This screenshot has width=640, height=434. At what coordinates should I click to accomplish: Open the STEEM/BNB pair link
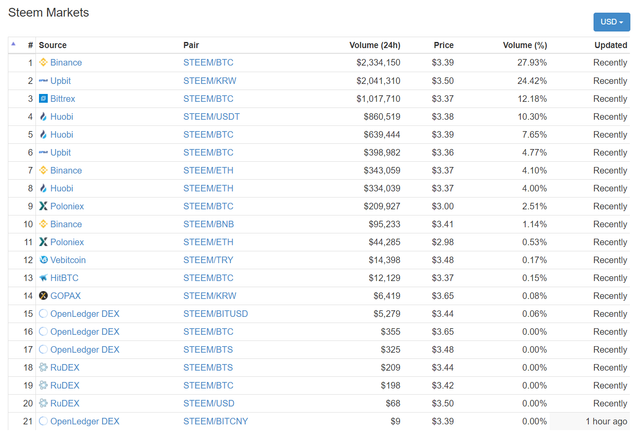click(x=209, y=224)
